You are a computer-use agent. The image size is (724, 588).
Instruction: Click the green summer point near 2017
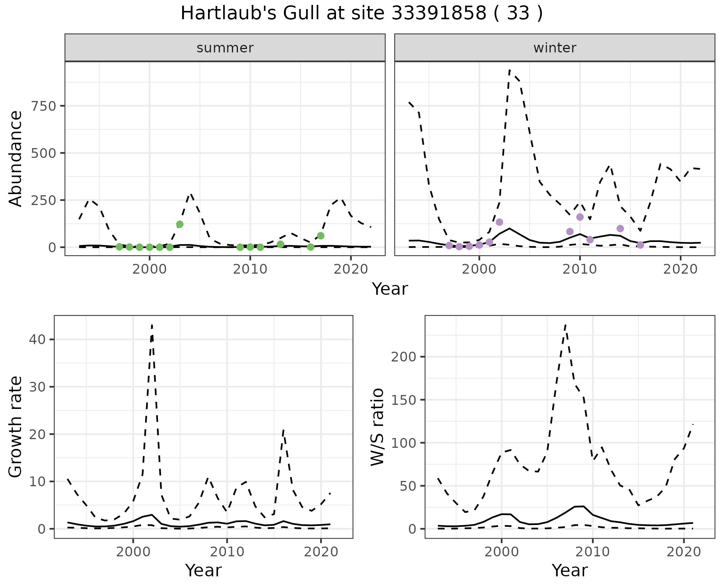(x=321, y=236)
